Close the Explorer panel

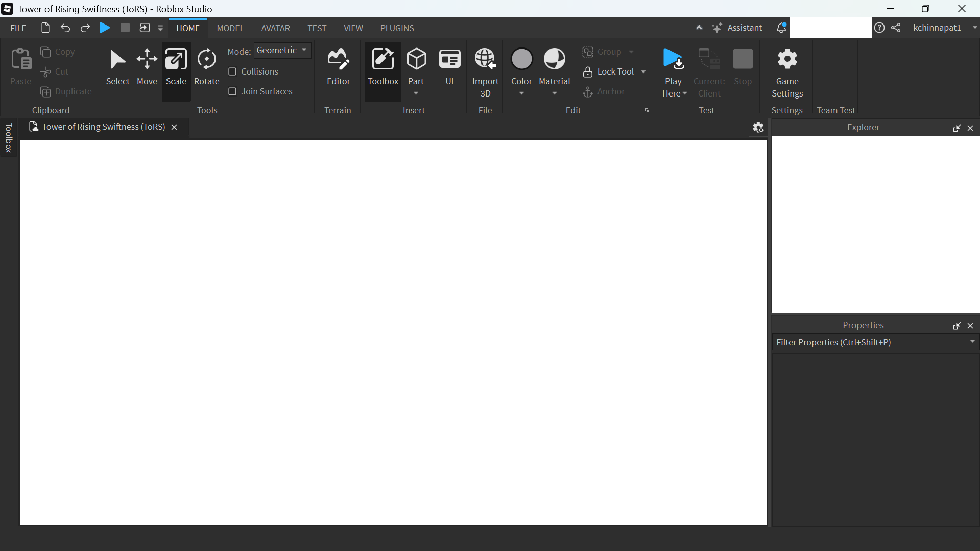point(971,128)
